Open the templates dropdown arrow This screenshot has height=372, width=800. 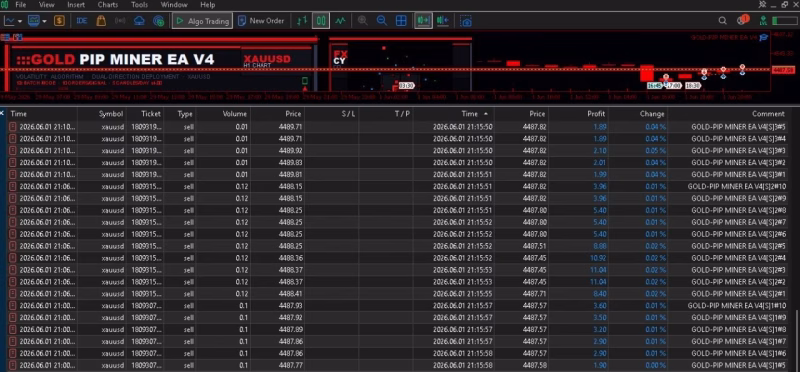click(44, 21)
